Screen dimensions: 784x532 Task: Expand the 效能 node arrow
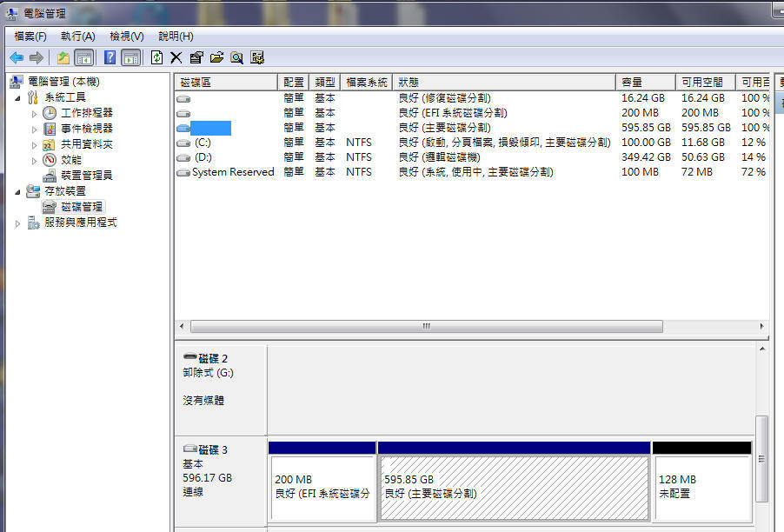pos(34,161)
